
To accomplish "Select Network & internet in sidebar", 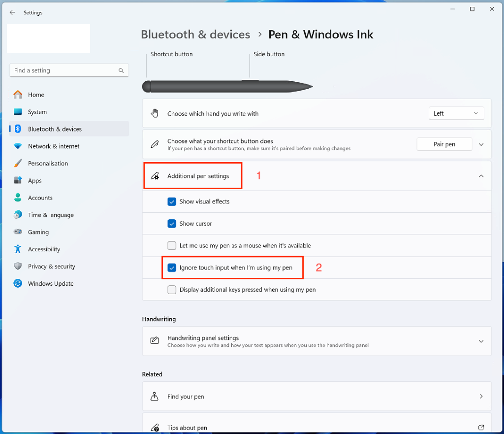I will (x=69, y=146).
